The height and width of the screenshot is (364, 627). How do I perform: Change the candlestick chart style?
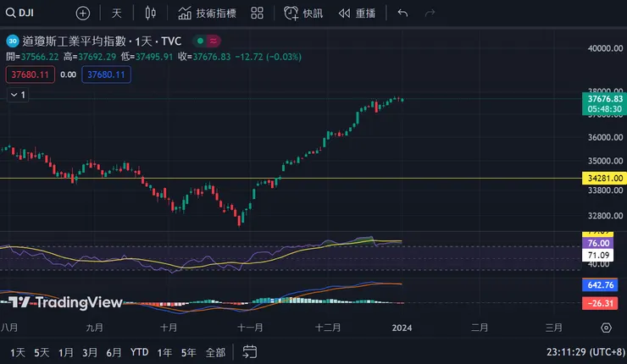click(150, 14)
